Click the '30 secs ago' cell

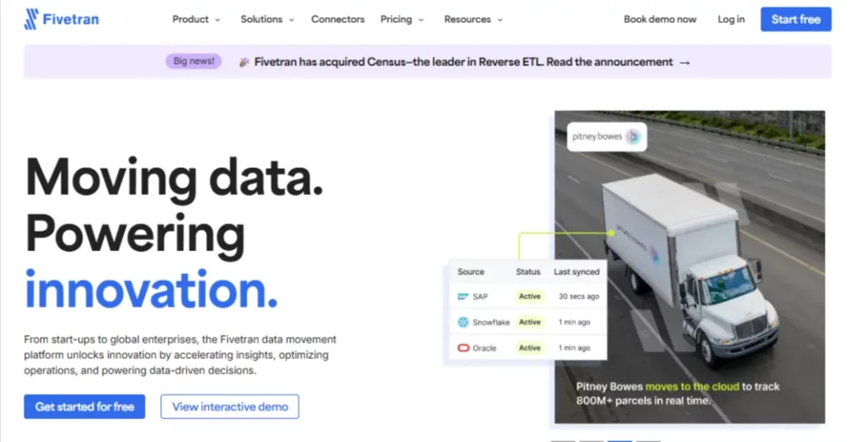[578, 296]
